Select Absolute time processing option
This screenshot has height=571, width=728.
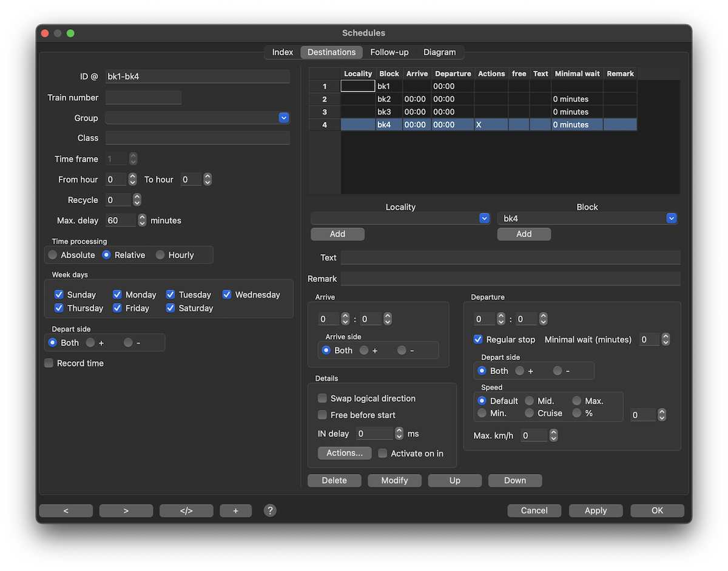point(53,255)
